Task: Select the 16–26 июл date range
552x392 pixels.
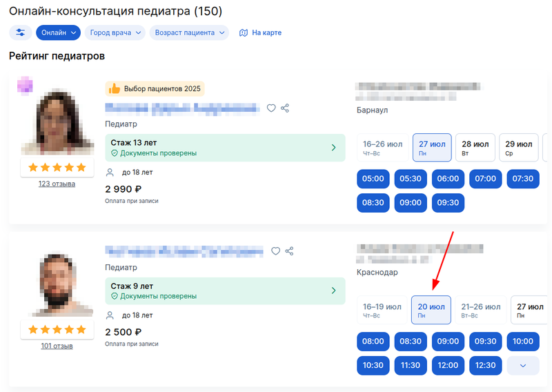Action: pyautogui.click(x=383, y=148)
